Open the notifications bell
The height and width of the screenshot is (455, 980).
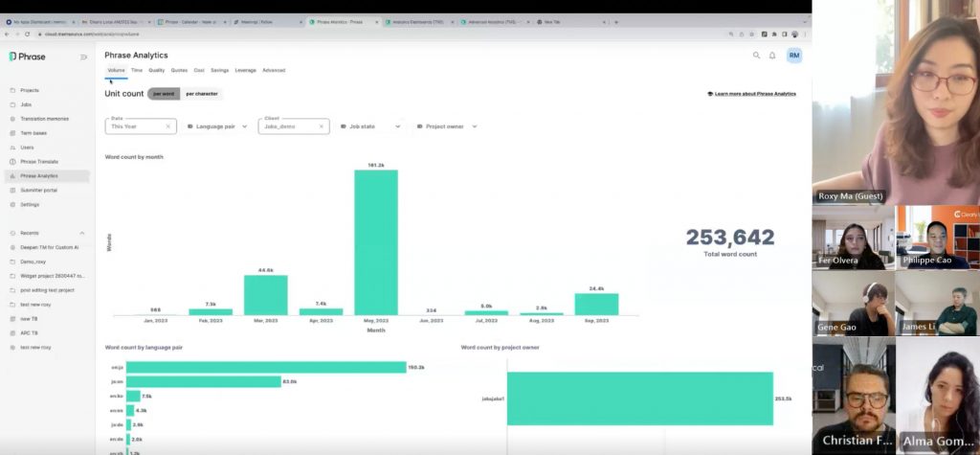[772, 56]
